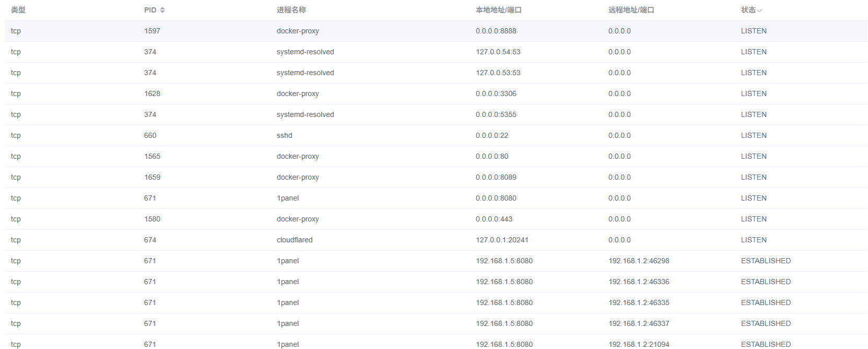
Task: Select remote address 192.168.1.2:21094
Action: tap(639, 344)
